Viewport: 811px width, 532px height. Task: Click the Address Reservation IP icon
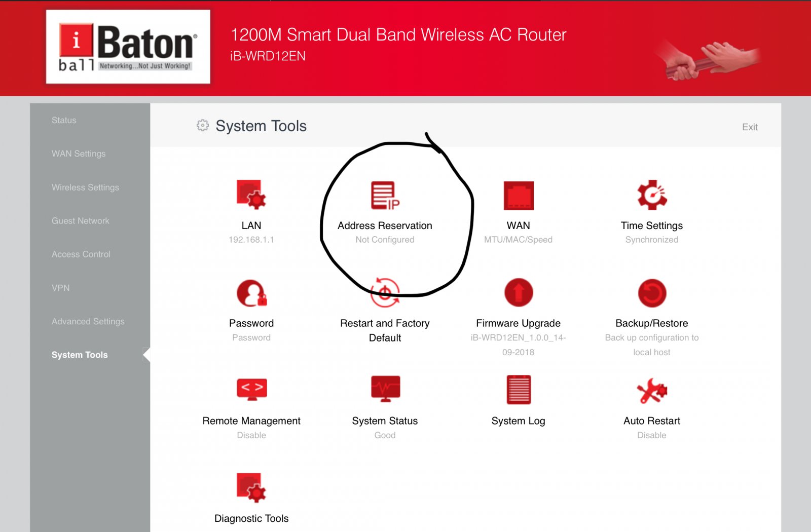point(385,196)
